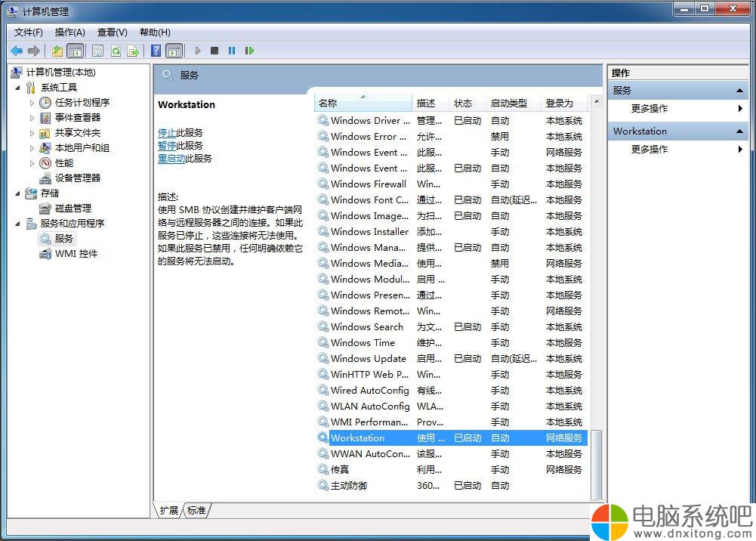The height and width of the screenshot is (541, 756).
Task: Select 设备管理器 in the tree
Action: click(x=78, y=178)
